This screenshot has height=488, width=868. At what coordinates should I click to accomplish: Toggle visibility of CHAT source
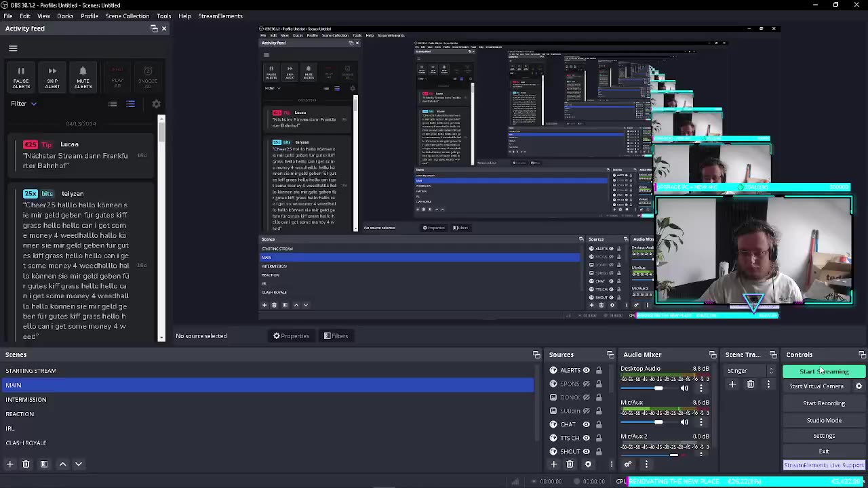pyautogui.click(x=586, y=424)
